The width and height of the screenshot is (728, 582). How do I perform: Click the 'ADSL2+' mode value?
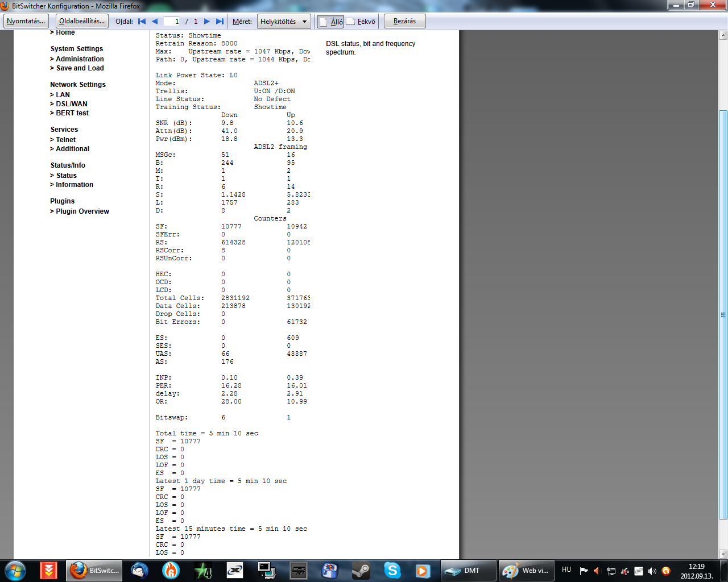click(266, 83)
